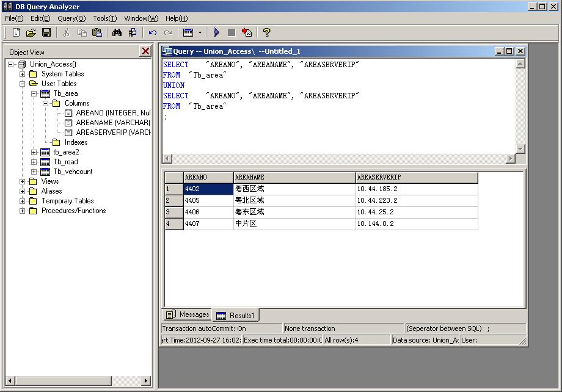Image resolution: width=562 pixels, height=392 pixels.
Task: Click the AREANAME column header
Action: (x=294, y=177)
